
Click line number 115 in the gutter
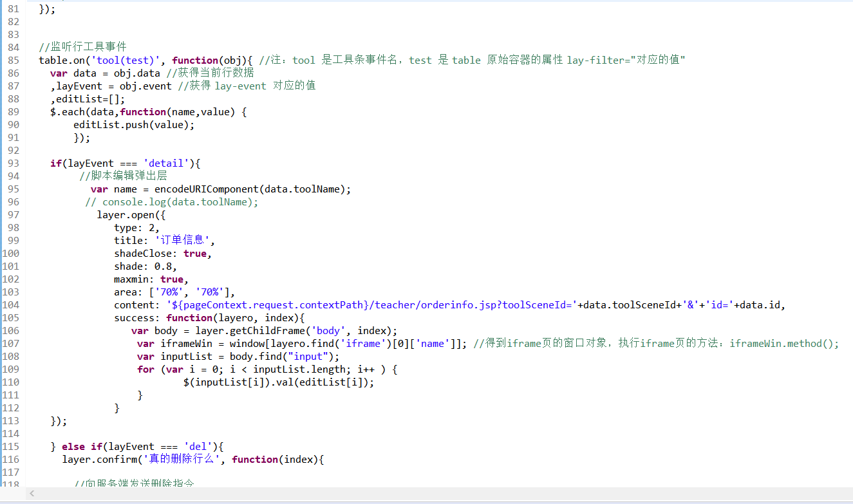coord(10,446)
